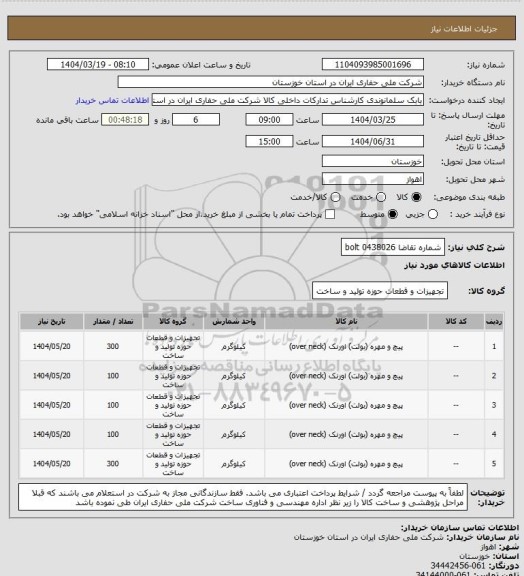Open the buyer contact information link

tap(112, 100)
